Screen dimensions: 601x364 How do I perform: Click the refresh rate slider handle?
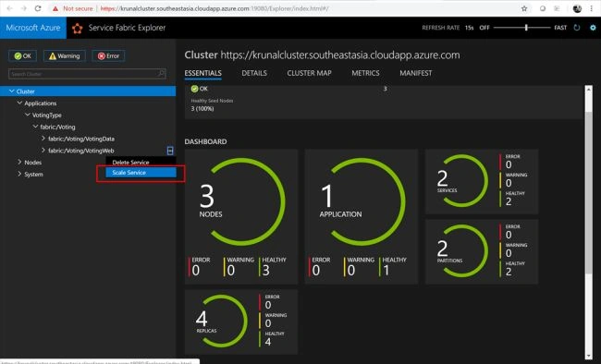coord(526,28)
